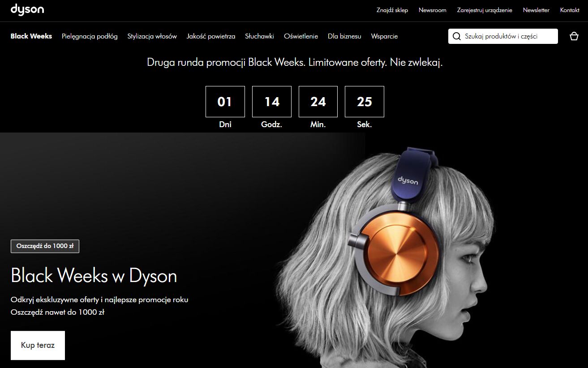588x368 pixels.
Task: Open Wsparcie menu
Action: pos(384,36)
